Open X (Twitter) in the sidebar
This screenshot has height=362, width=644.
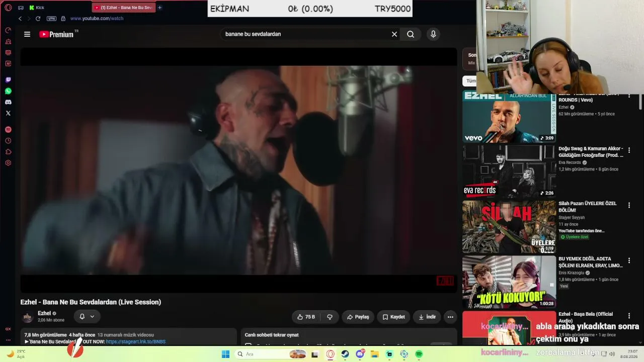coord(8,113)
